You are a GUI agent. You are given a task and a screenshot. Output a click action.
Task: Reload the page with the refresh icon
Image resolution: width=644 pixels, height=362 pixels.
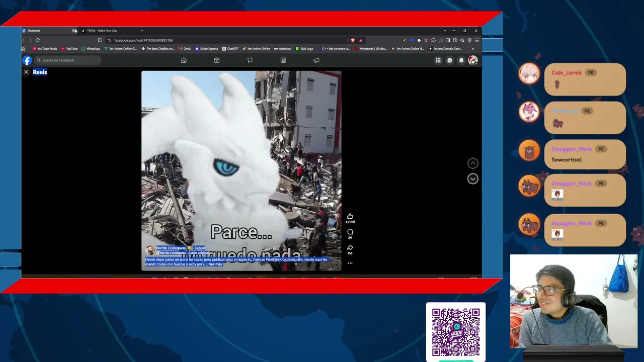pyautogui.click(x=38, y=40)
